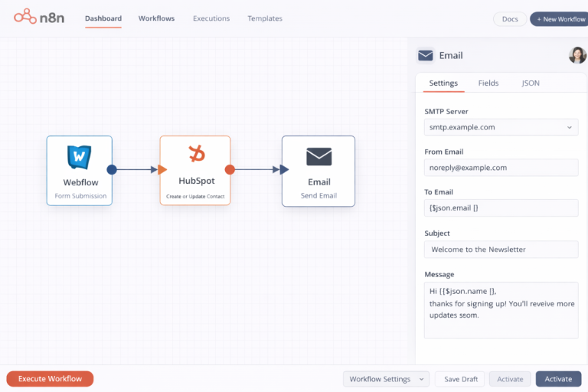The height and width of the screenshot is (392, 588).
Task: Click the + New Workflow button
Action: point(559,19)
